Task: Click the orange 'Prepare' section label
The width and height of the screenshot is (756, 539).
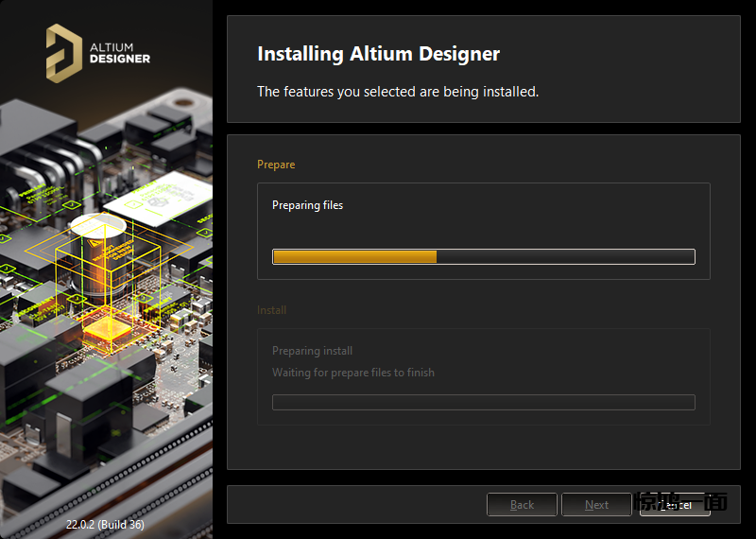Action: coord(276,165)
